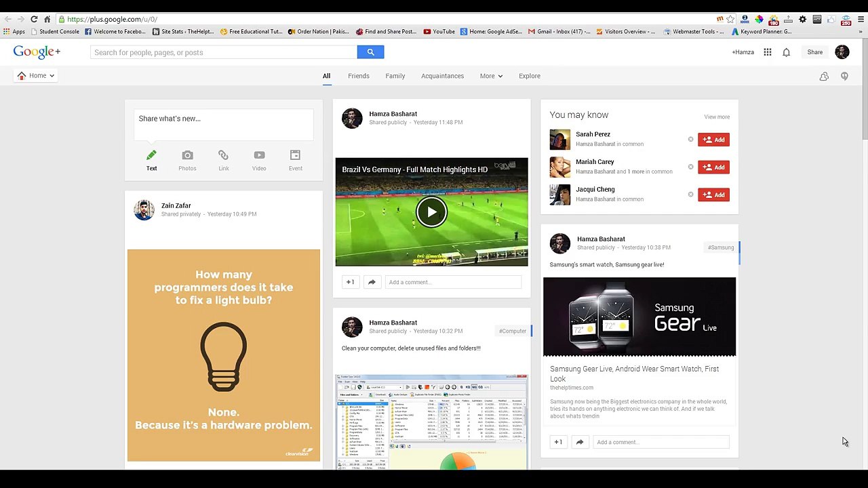Open the Chrome hamburger menu
Viewport: 868px width, 488px height.
pos(859,19)
